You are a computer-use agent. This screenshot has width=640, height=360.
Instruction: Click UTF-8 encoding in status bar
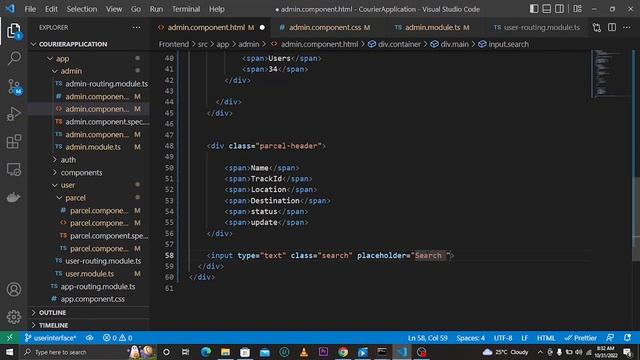pos(503,338)
